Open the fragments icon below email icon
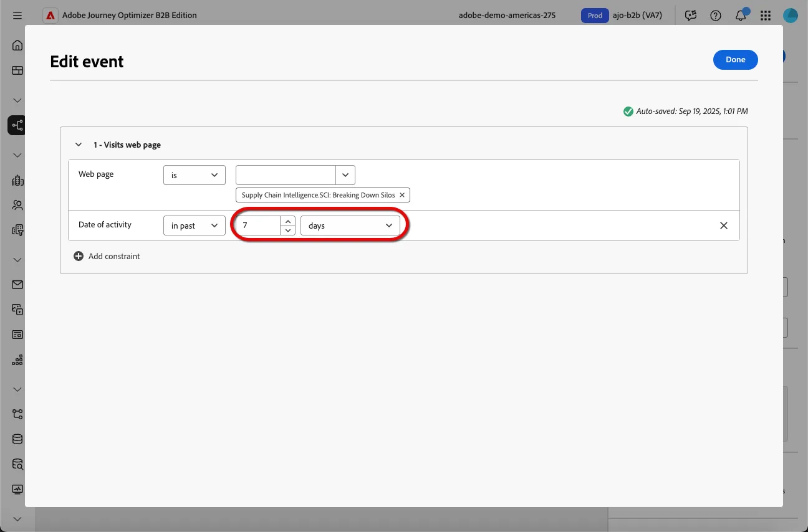The height and width of the screenshot is (532, 808). (x=17, y=309)
